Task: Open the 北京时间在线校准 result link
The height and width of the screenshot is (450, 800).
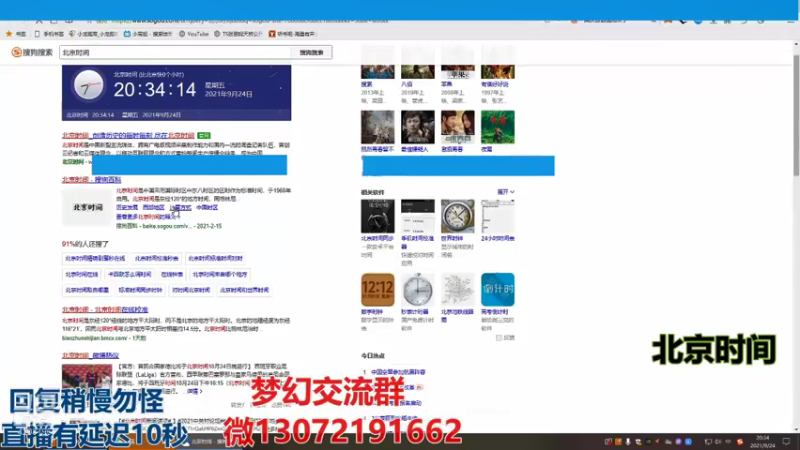Action: (x=105, y=310)
